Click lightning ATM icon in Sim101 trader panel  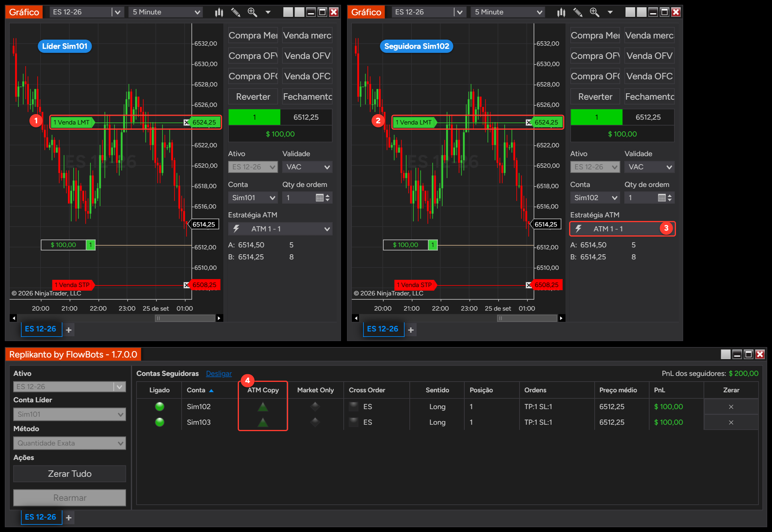(x=236, y=229)
